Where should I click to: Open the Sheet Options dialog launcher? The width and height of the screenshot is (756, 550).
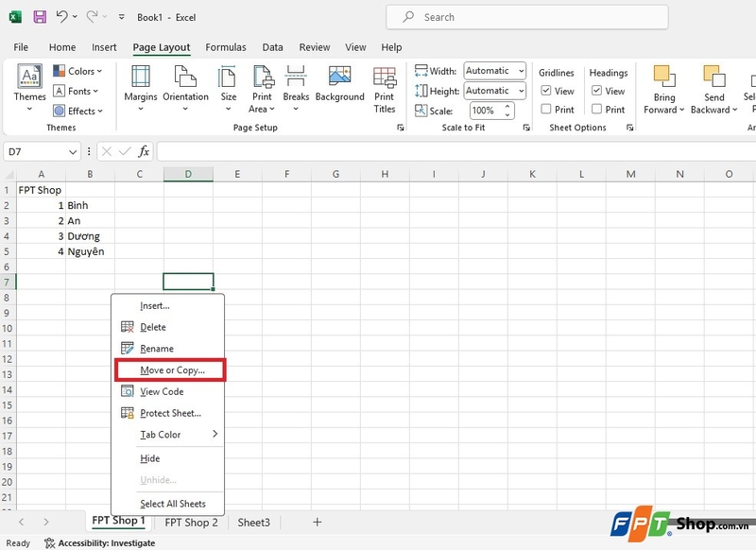coord(629,128)
